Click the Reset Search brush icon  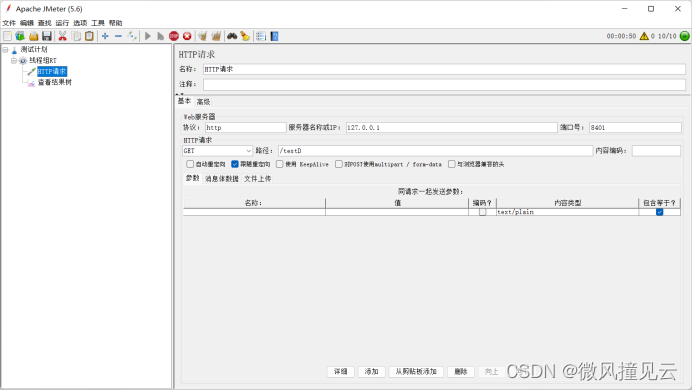(245, 36)
